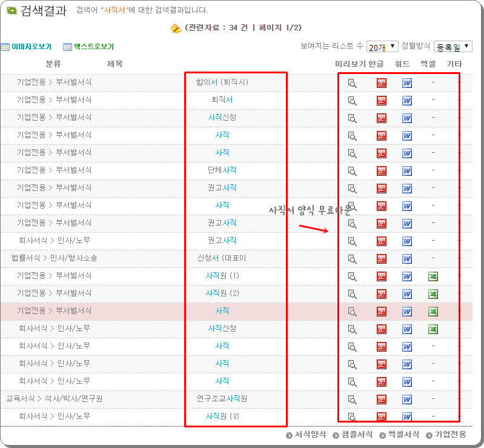This screenshot has height=448, width=484.
Task: Download Excel file in the pink highlighted row
Action: pos(433,312)
